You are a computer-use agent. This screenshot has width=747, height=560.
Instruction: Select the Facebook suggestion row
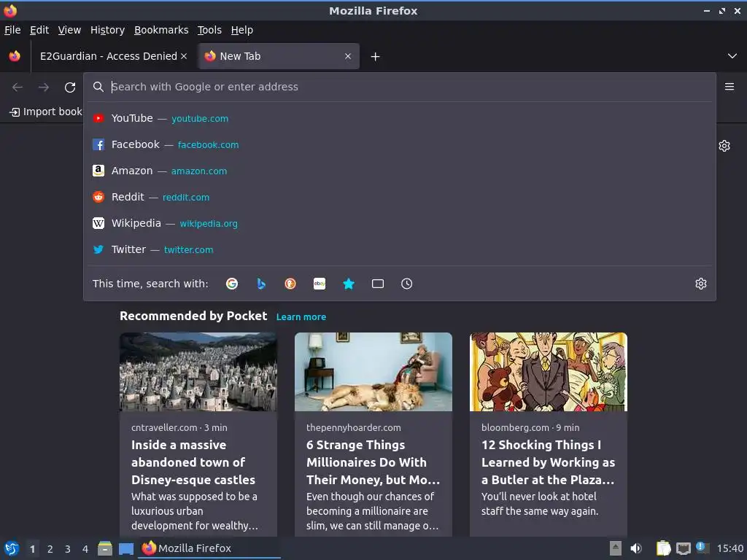coord(400,144)
